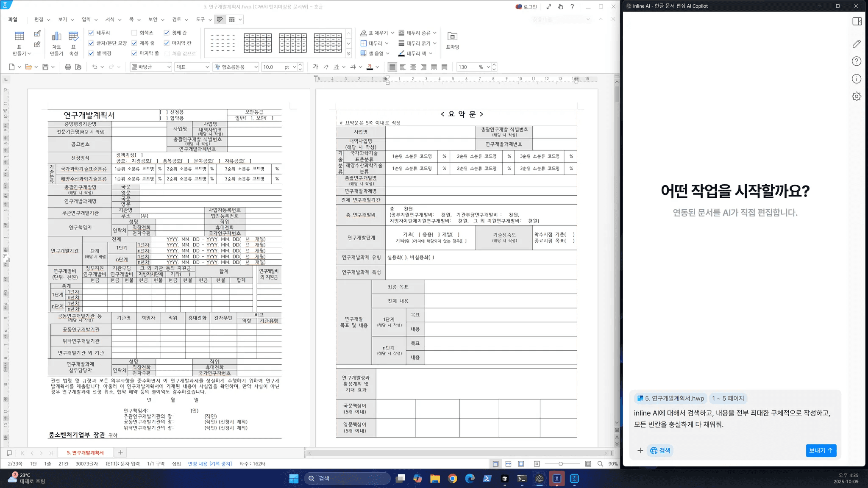Click the info icon in inline AI
Viewport: 868px width, 488px height.
tap(857, 79)
